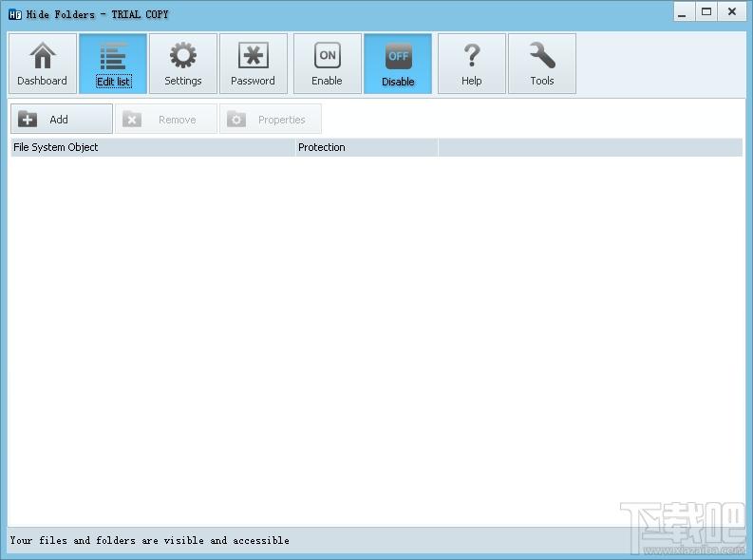Open the Password asterisk option
This screenshot has width=753, height=560.
click(x=254, y=64)
